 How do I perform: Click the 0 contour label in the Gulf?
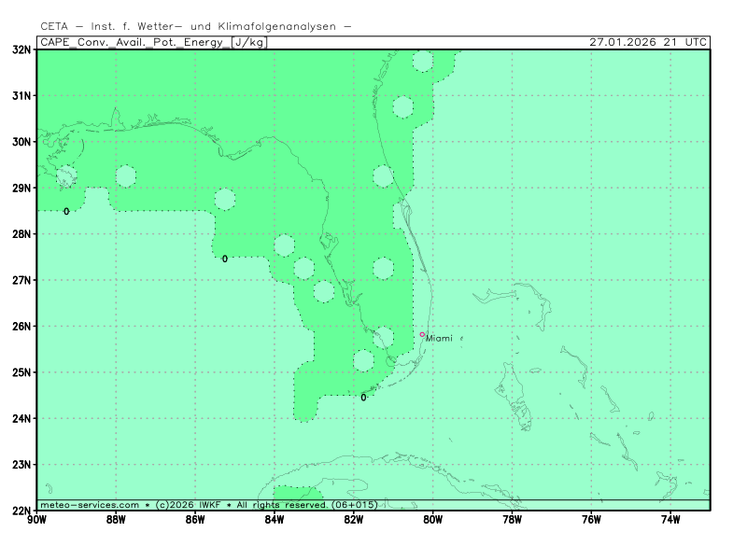click(225, 259)
